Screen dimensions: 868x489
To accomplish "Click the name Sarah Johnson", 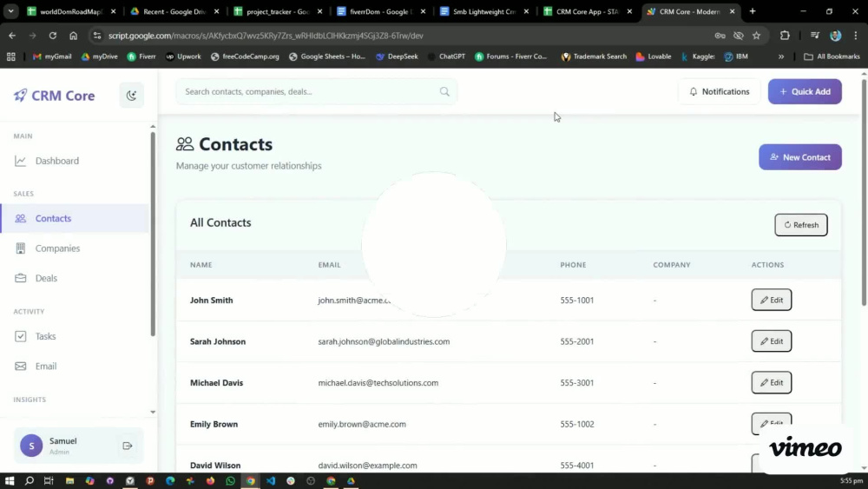I will point(218,341).
